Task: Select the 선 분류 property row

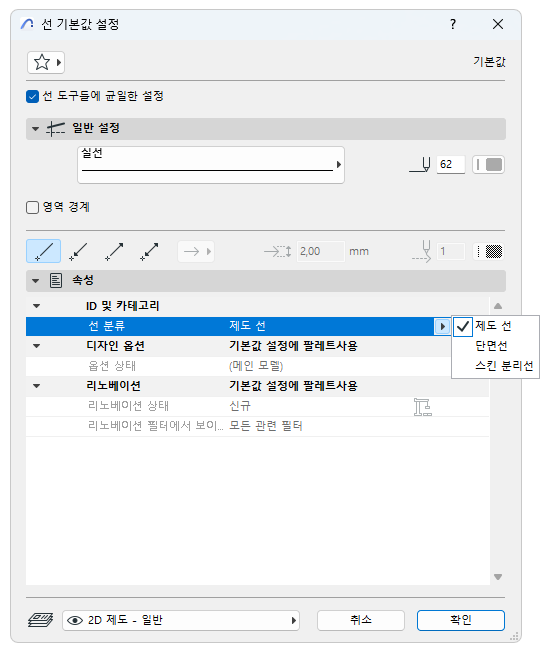Action: tap(238, 326)
